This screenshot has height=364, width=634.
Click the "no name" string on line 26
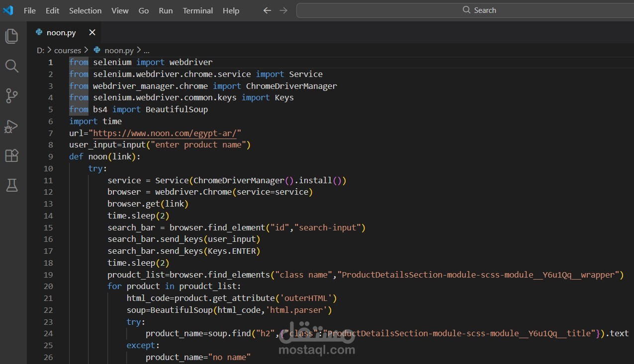[229, 357]
